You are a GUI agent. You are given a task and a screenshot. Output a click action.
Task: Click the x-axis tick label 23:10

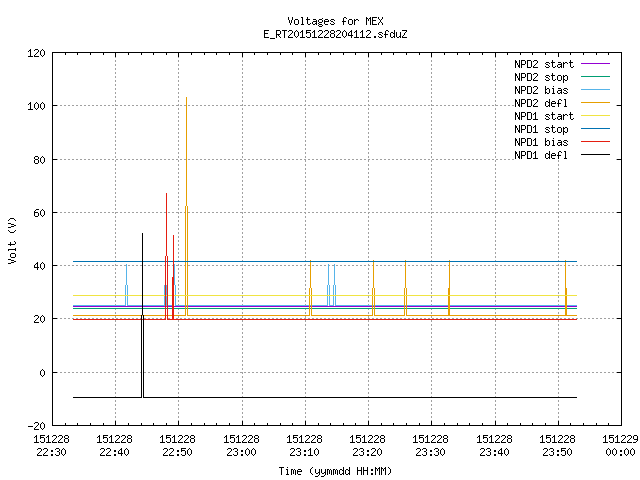[304, 452]
